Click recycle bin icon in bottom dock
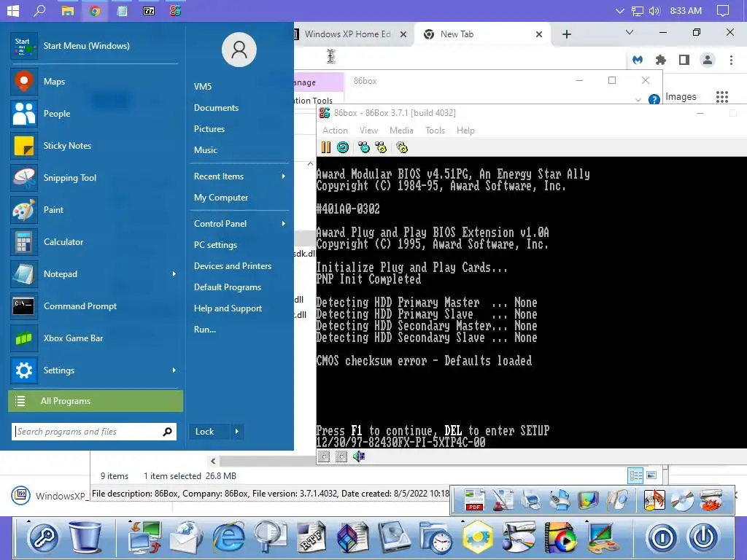This screenshot has width=747, height=560. click(86, 537)
